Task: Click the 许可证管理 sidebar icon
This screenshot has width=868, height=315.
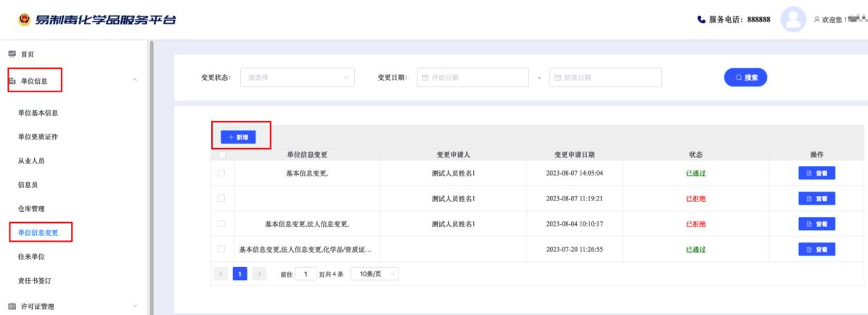Action: point(12,306)
